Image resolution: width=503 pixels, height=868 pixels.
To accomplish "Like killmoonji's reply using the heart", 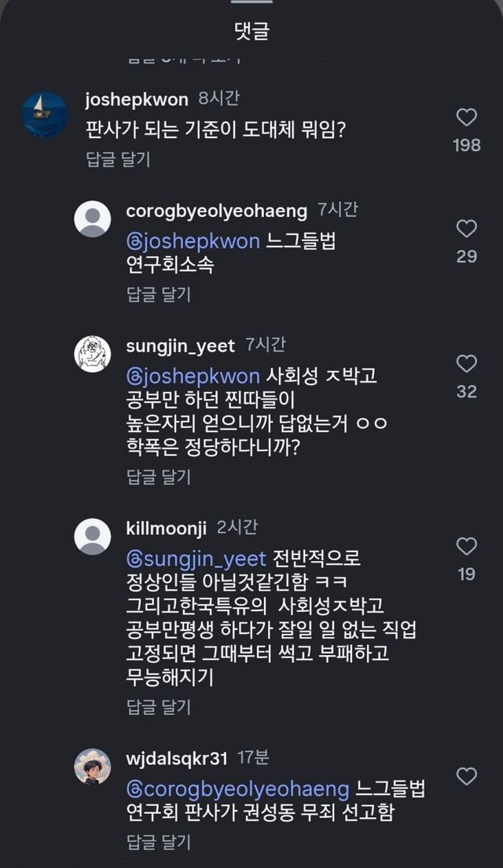I will 467,547.
